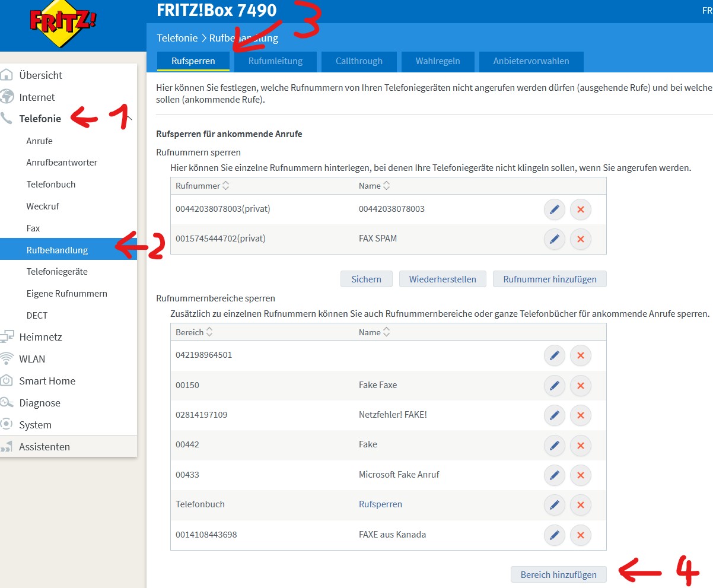Delete the Fake Faxe range entry
This screenshot has height=588, width=713.
pyautogui.click(x=581, y=386)
